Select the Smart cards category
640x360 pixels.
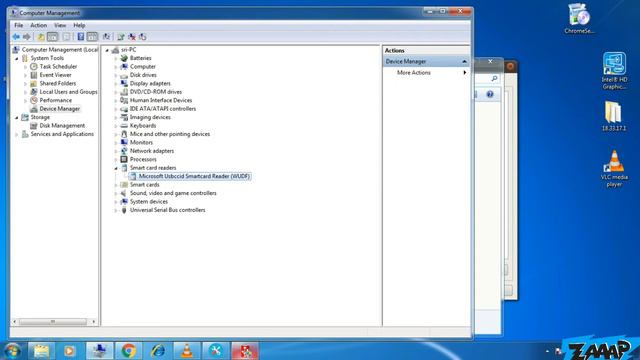[x=144, y=184]
